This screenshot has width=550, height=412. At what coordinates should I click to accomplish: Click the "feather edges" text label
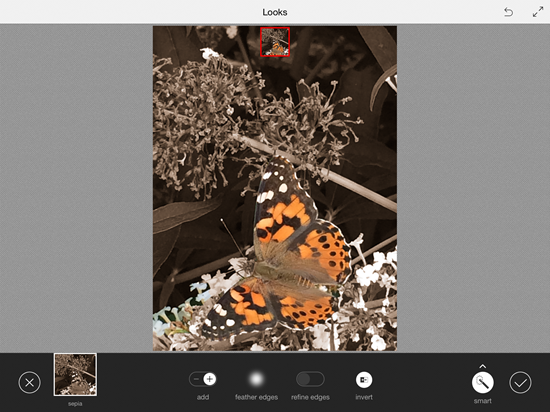coord(256,397)
